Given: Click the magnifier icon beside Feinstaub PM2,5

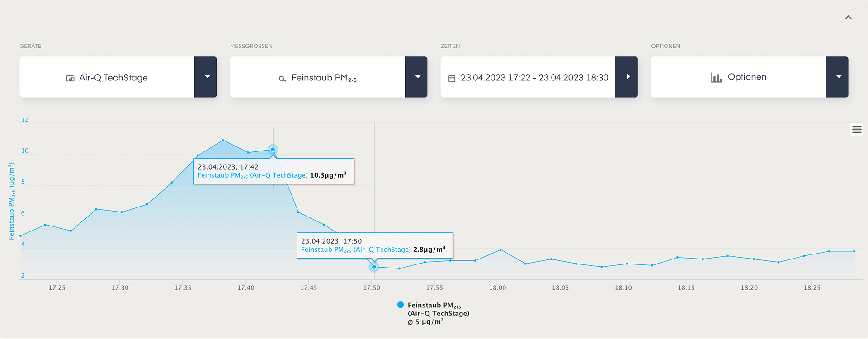Looking at the screenshot, I should point(282,79).
